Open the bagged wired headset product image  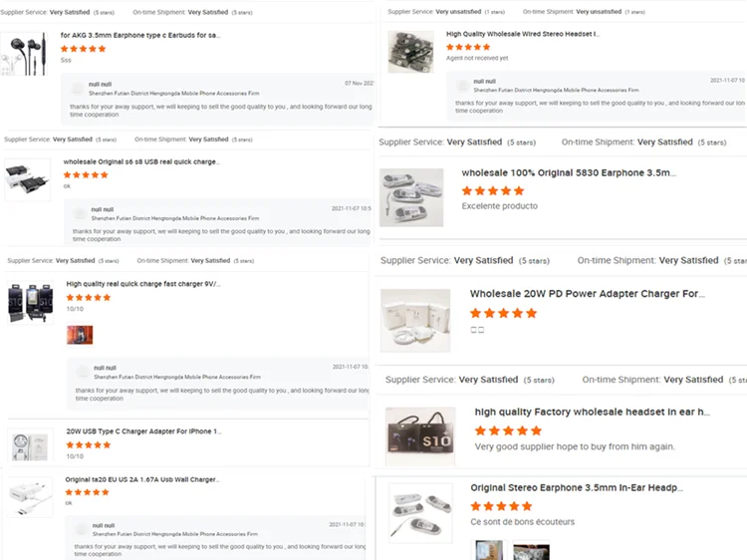tap(410, 52)
